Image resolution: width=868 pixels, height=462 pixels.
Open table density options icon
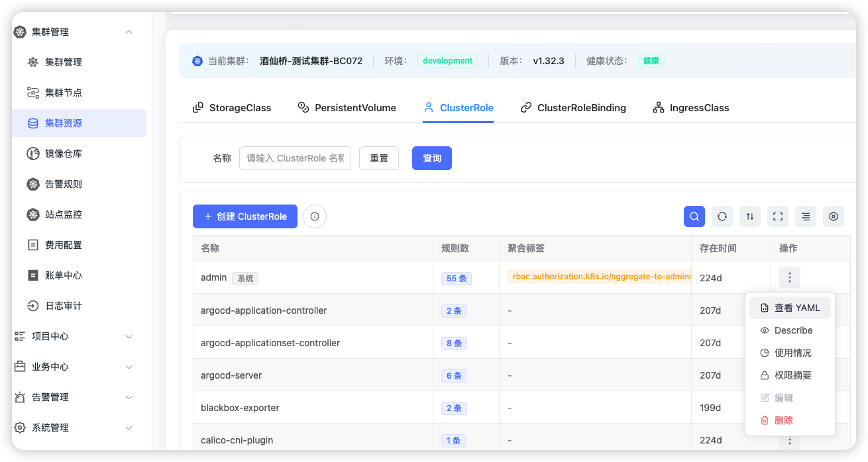click(x=806, y=216)
